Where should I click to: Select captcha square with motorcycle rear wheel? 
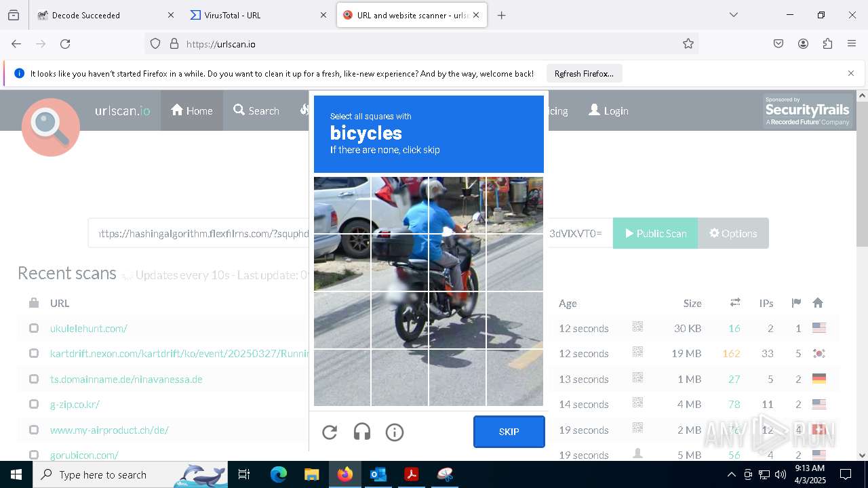coord(399,320)
